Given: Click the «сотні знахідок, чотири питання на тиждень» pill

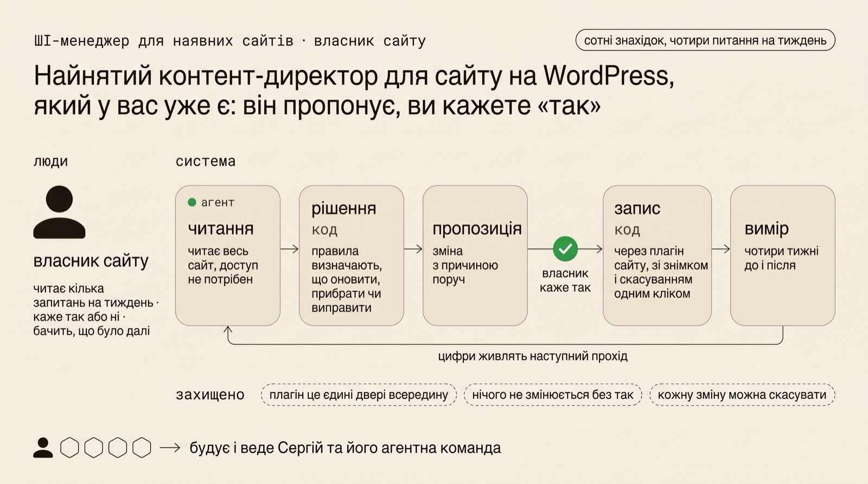Looking at the screenshot, I should click(x=705, y=40).
